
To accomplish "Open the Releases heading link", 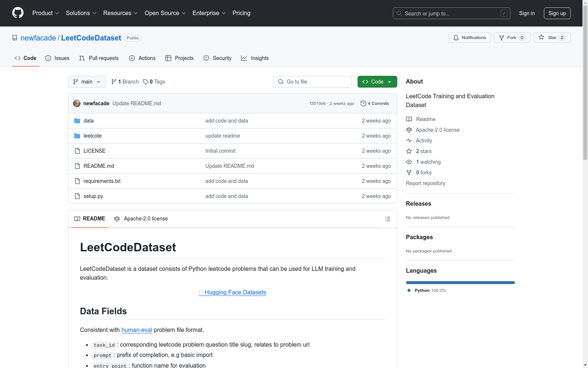I will [x=419, y=204].
